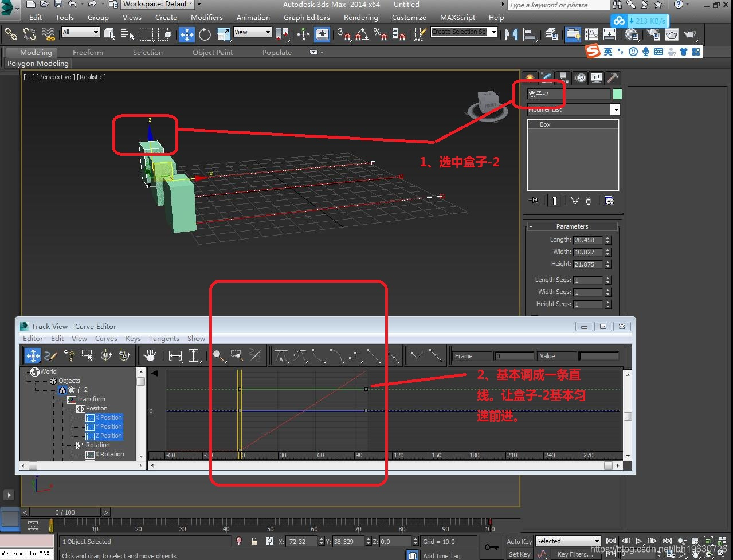Open Create Selection Set dropdown
Image resolution: width=733 pixels, height=560 pixels.
click(x=464, y=32)
